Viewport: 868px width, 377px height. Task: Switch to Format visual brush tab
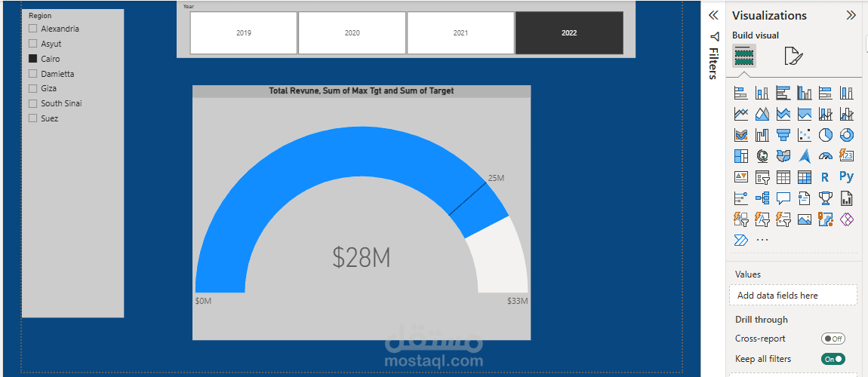[x=793, y=56]
